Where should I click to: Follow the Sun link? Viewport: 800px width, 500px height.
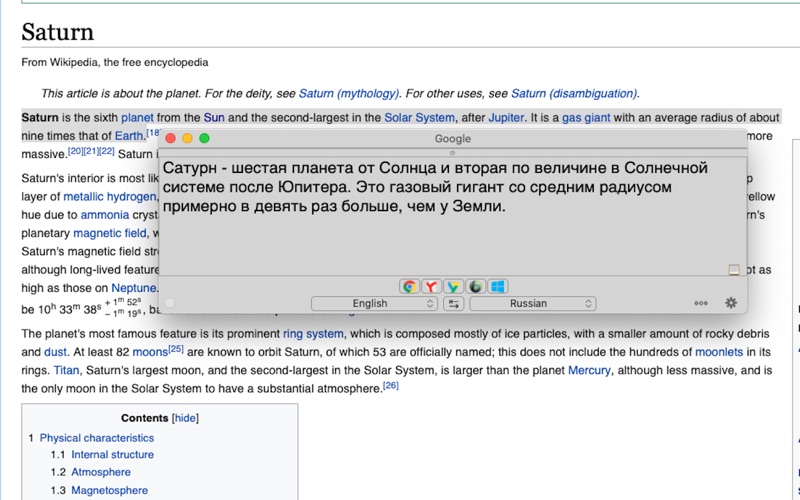click(214, 118)
